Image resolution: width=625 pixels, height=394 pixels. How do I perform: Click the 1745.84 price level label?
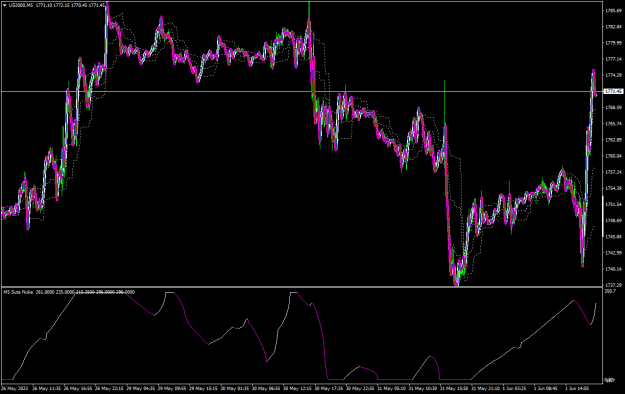[613, 236]
